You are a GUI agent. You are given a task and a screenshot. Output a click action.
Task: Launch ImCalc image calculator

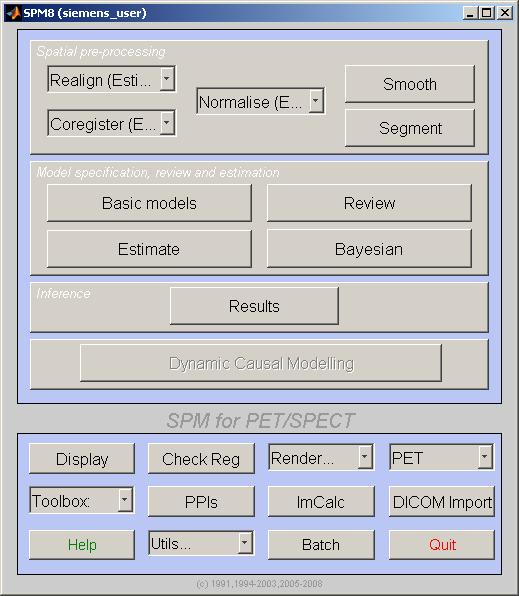click(x=321, y=502)
